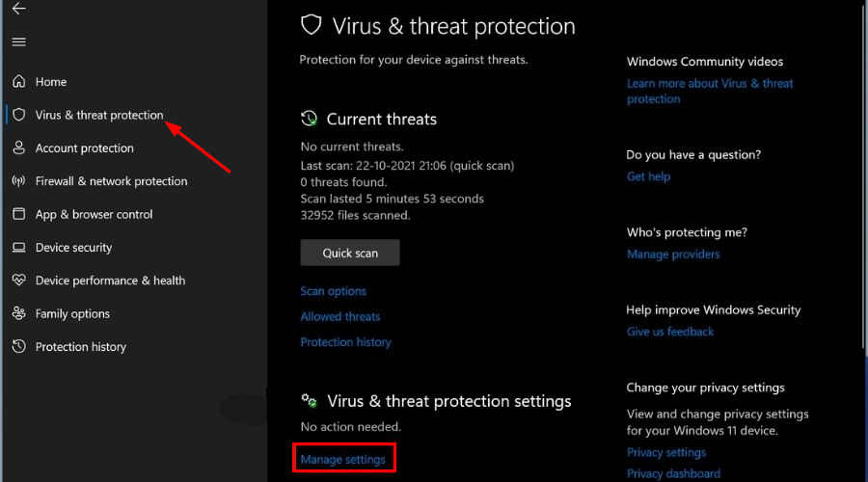The image size is (868, 482).
Task: Click the Family options icon
Action: click(18, 313)
